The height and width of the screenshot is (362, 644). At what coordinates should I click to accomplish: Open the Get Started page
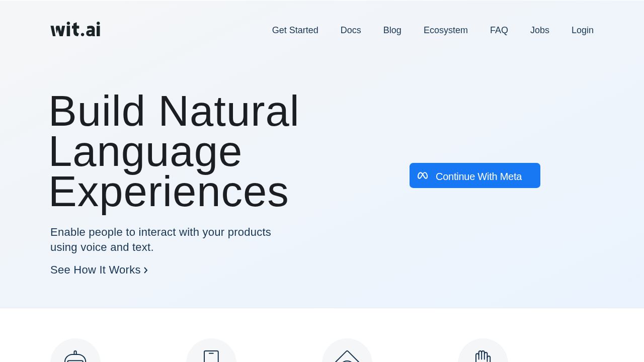click(x=295, y=30)
